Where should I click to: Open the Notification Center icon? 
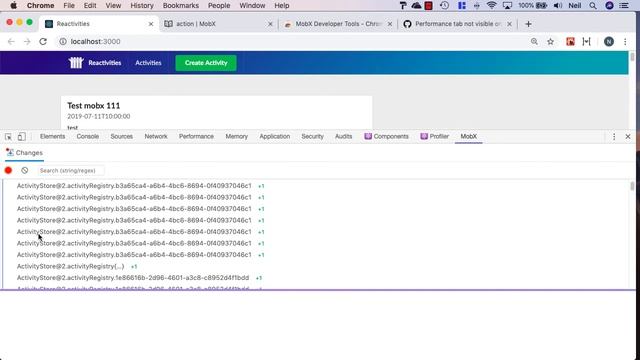(x=624, y=6)
